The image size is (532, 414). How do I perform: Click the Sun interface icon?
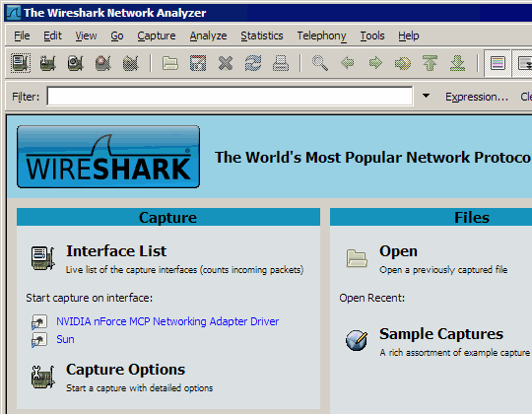click(x=39, y=339)
